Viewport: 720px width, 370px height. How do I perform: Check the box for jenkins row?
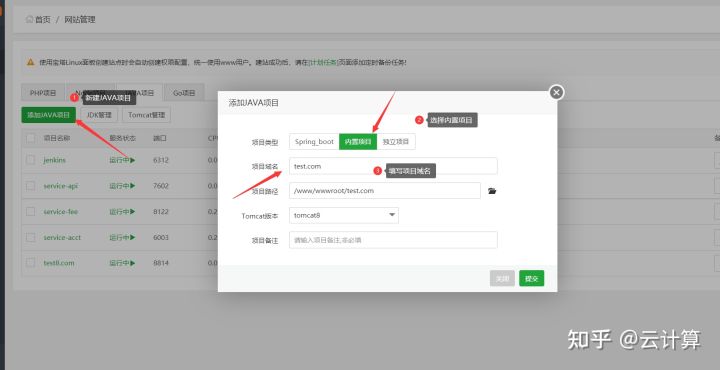[30, 160]
